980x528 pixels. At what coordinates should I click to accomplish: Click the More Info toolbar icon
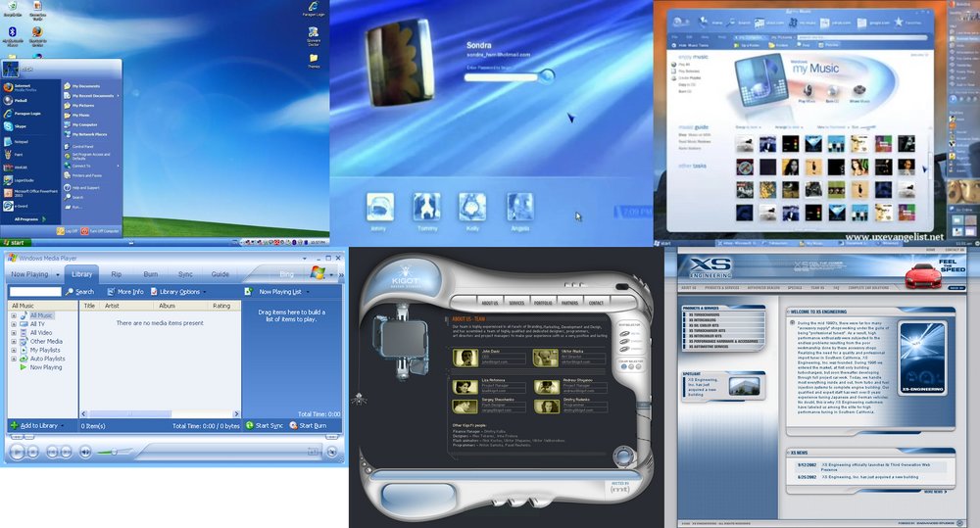click(111, 292)
